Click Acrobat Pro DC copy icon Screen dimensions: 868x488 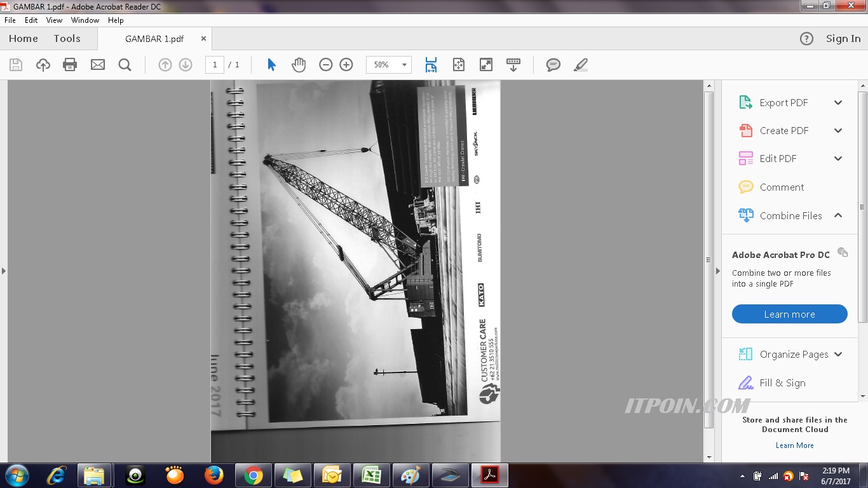click(843, 252)
